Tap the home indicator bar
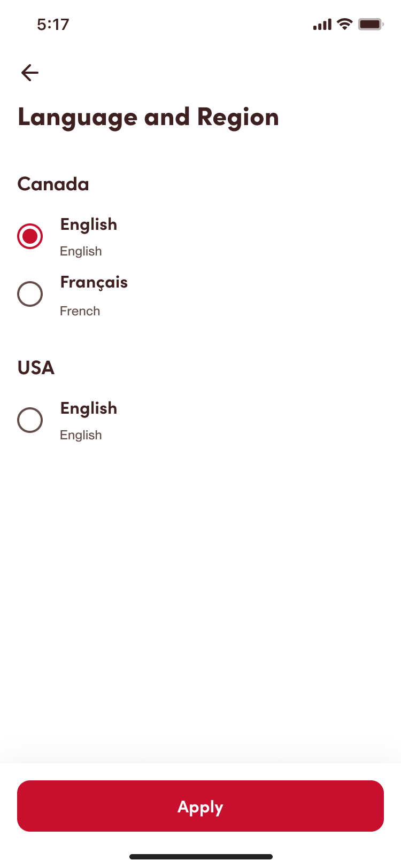 tap(200, 857)
